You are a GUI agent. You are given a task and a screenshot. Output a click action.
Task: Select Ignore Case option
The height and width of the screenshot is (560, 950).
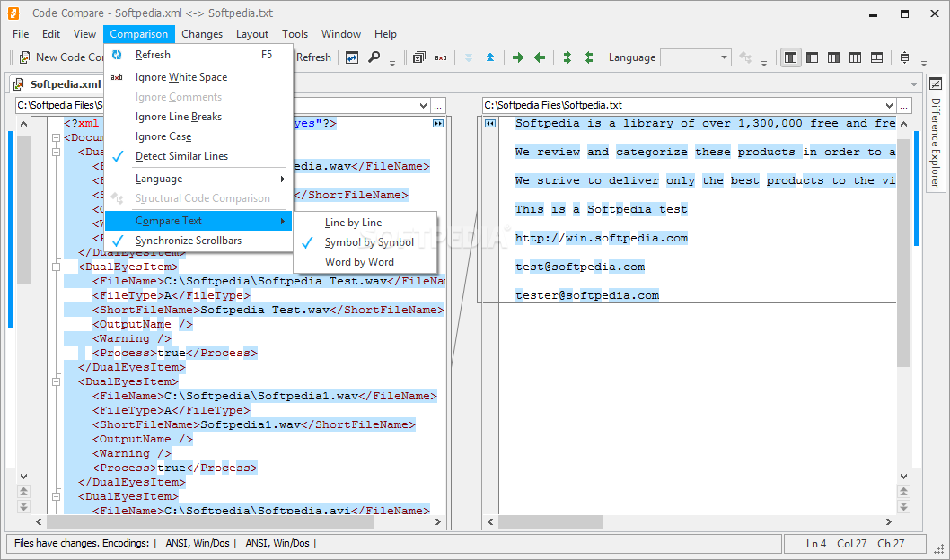point(198,136)
